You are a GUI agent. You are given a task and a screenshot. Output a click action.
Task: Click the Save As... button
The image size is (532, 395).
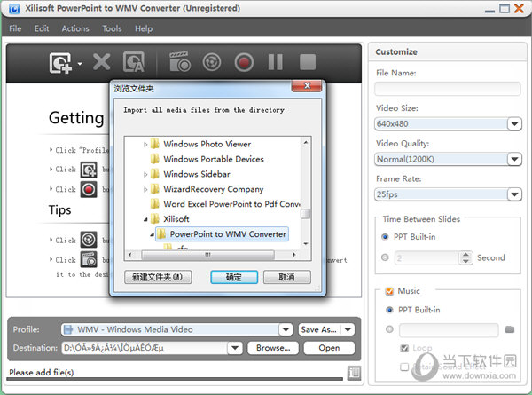click(x=319, y=329)
